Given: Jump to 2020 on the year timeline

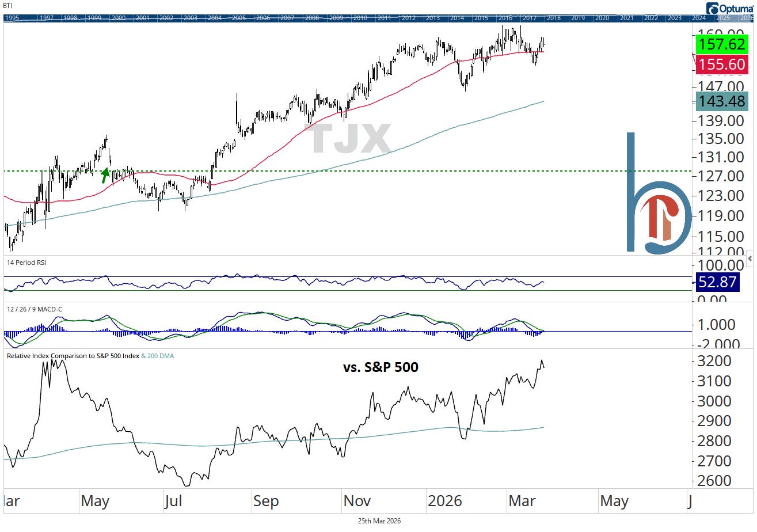Looking at the screenshot, I should [x=602, y=18].
